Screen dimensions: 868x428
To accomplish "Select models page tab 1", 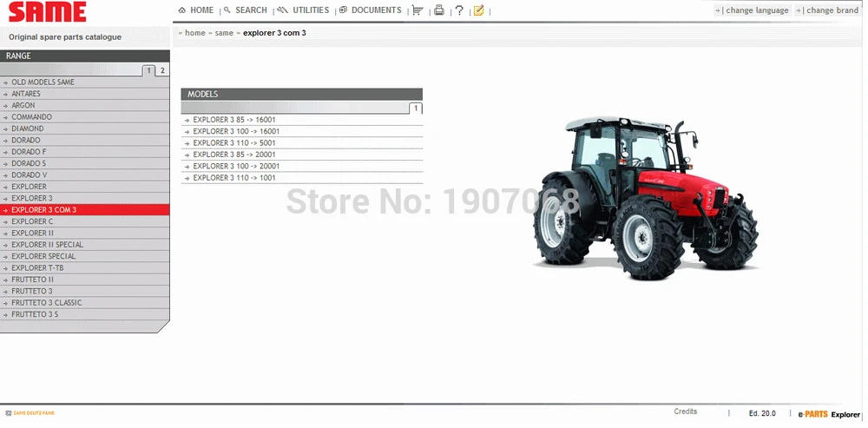I will [416, 109].
